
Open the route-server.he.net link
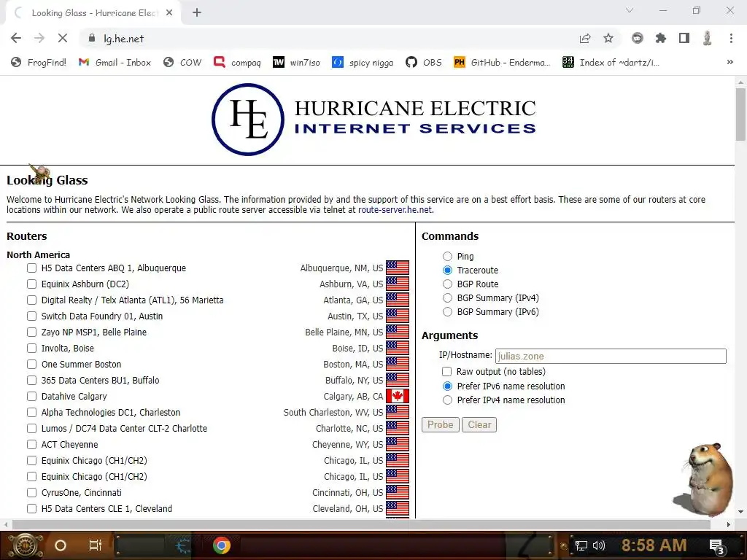click(395, 209)
